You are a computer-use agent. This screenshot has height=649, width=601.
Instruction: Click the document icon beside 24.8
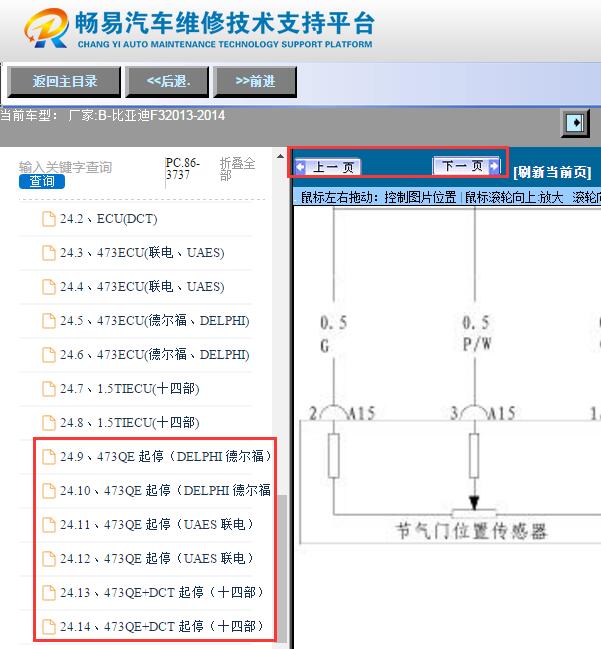tap(49, 423)
